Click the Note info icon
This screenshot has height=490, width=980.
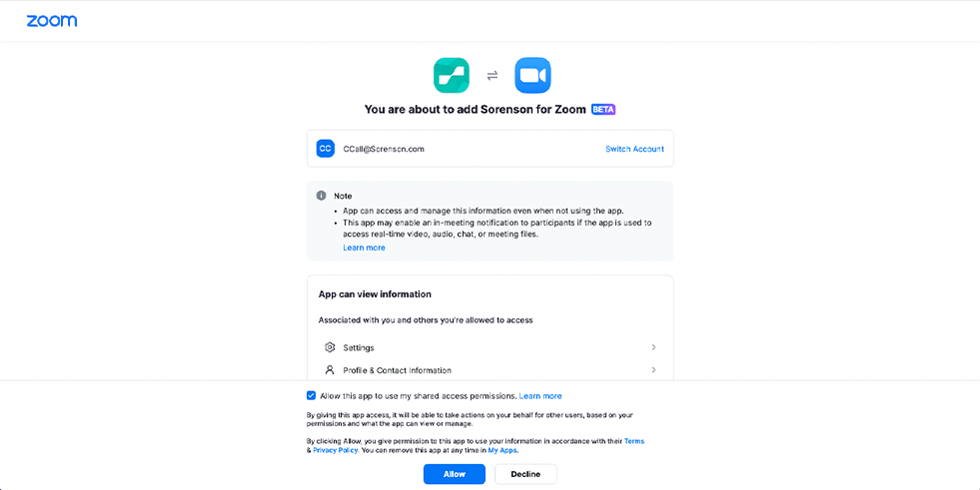click(x=322, y=196)
